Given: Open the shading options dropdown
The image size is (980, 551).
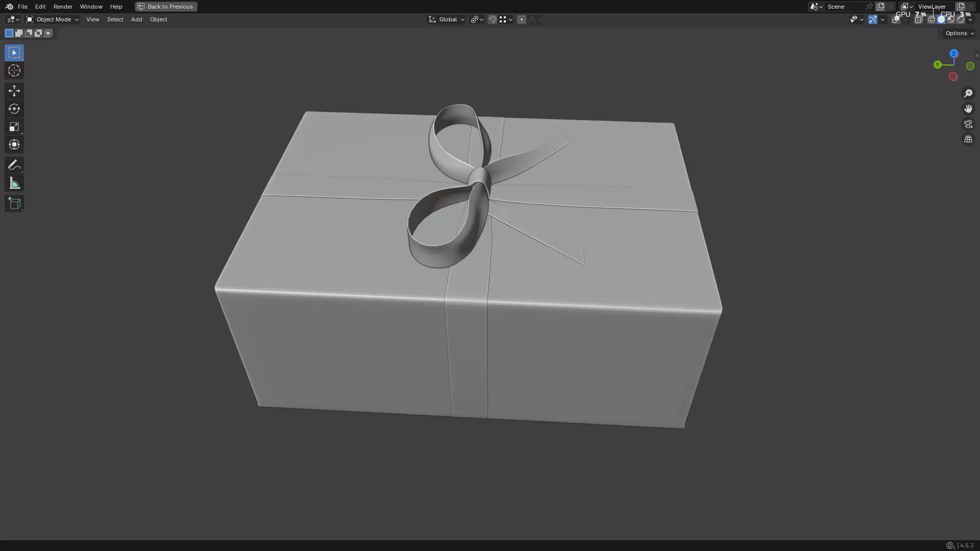Looking at the screenshot, I should click(x=970, y=19).
